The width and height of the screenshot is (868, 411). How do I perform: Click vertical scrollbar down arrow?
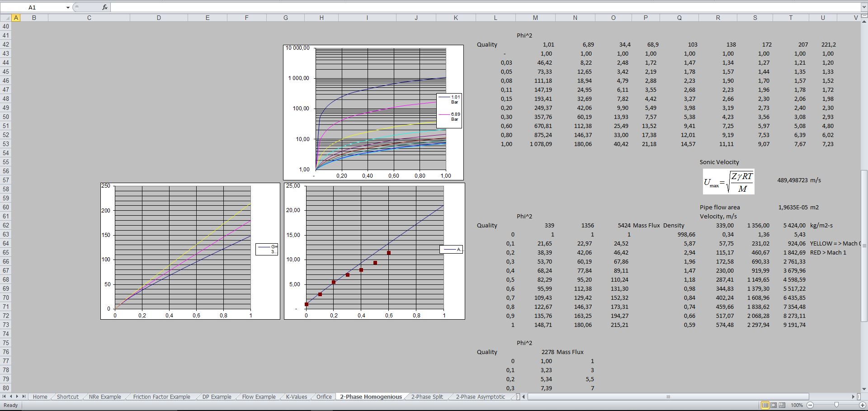pos(864,388)
